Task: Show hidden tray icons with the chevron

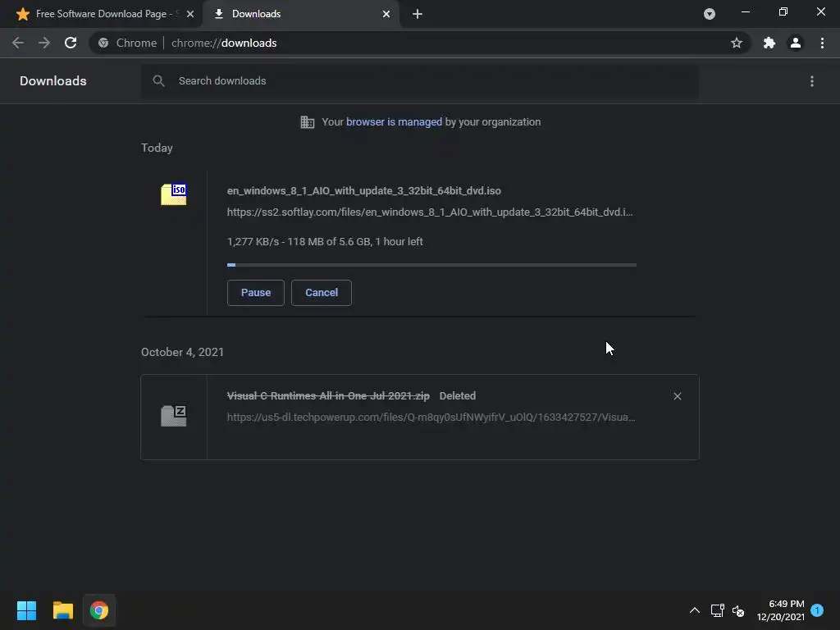Action: coord(694,610)
